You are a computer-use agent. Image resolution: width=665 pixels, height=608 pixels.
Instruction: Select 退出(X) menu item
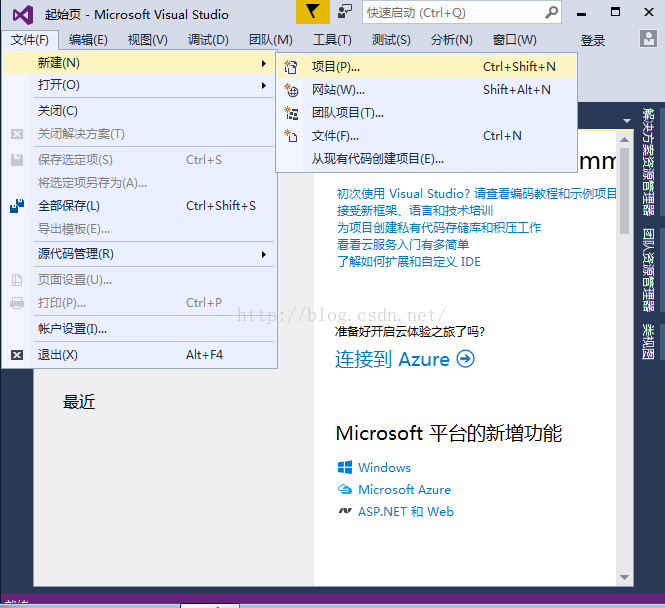tap(140, 355)
